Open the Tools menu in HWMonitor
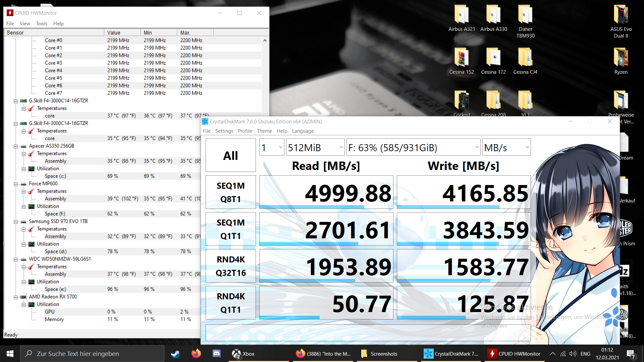The width and height of the screenshot is (644, 362). pos(42,23)
